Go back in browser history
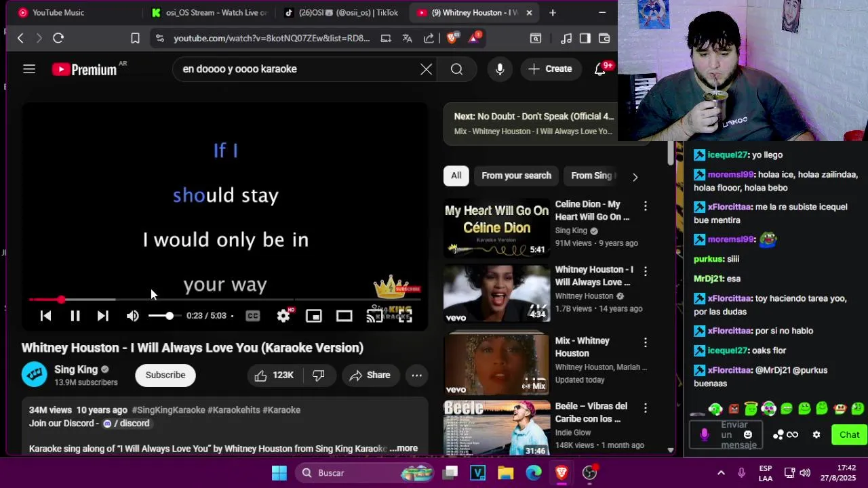This screenshot has height=488, width=868. (20, 39)
